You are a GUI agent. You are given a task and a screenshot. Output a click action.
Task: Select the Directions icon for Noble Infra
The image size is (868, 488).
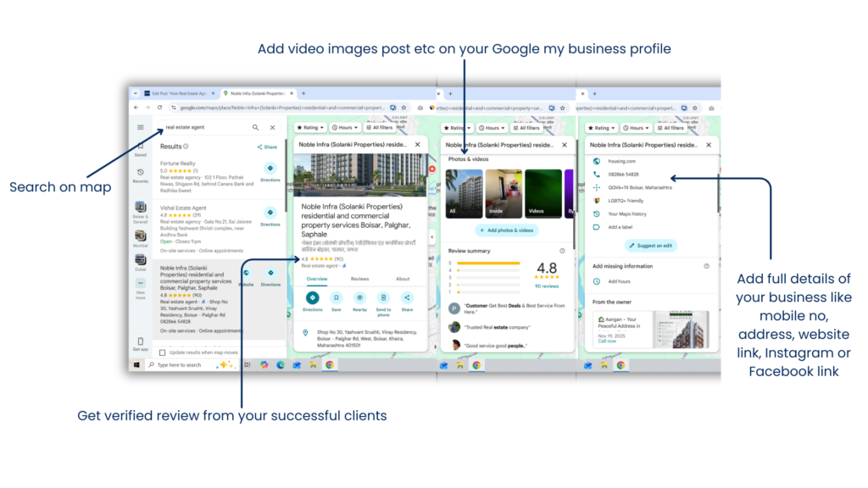(x=313, y=297)
